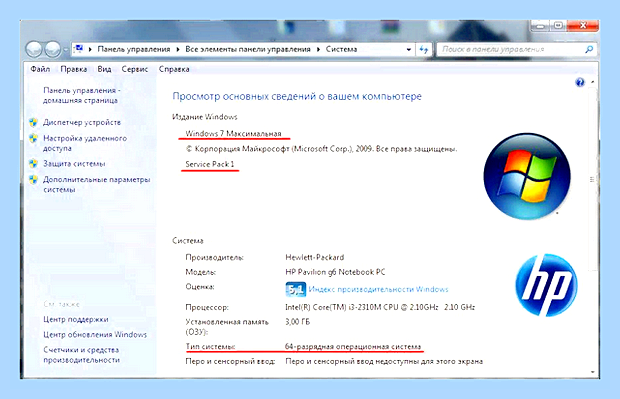The width and height of the screenshot is (620, 399).
Task: Click Перо и сенсорный ввод недоступны text
Action: [384, 361]
